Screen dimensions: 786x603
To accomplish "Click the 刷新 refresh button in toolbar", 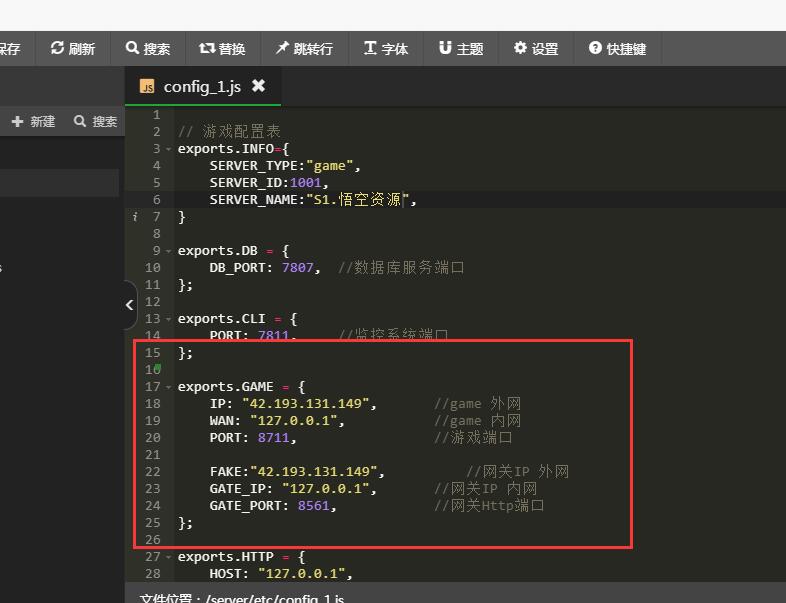I will (x=73, y=48).
